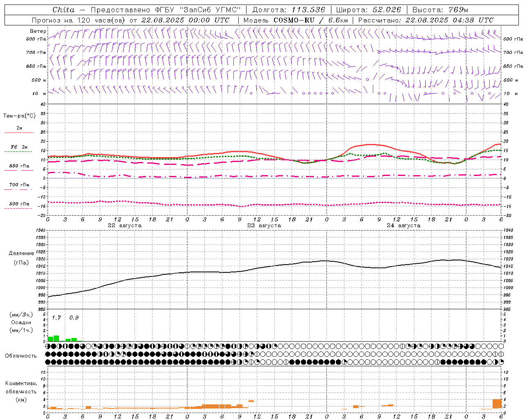Click the precipitation total value "1.7"
Image resolution: width=525 pixels, height=420 pixels.
pyautogui.click(x=56, y=317)
